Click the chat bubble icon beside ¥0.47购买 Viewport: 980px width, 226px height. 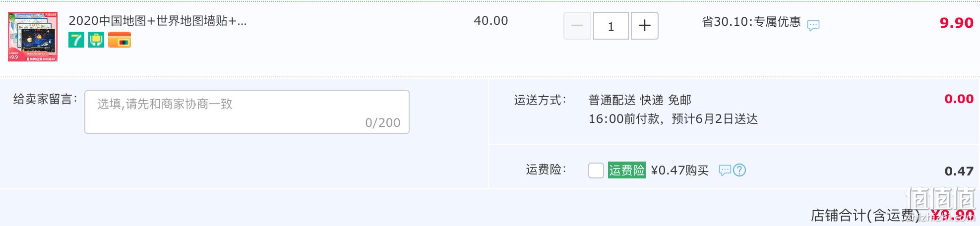725,170
